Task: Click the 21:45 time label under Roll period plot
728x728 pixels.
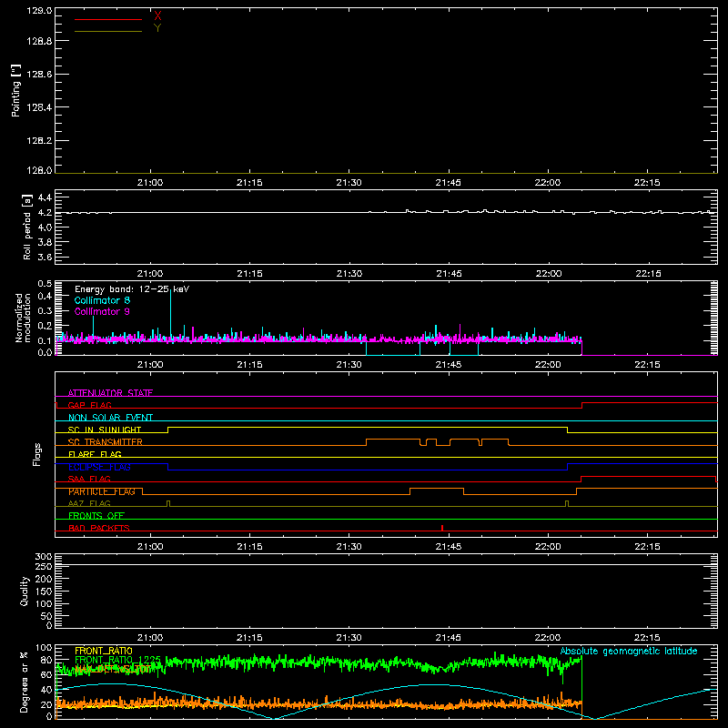Action: [x=449, y=274]
